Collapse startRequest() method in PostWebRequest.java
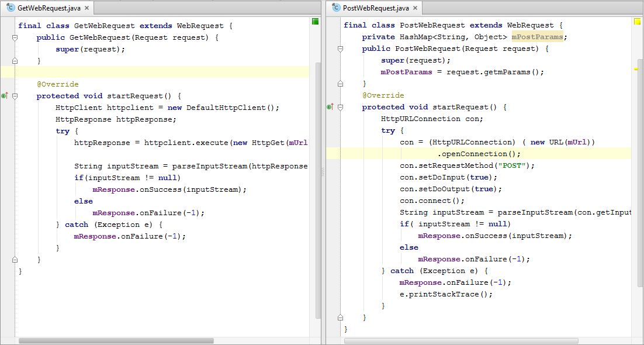 [340, 108]
